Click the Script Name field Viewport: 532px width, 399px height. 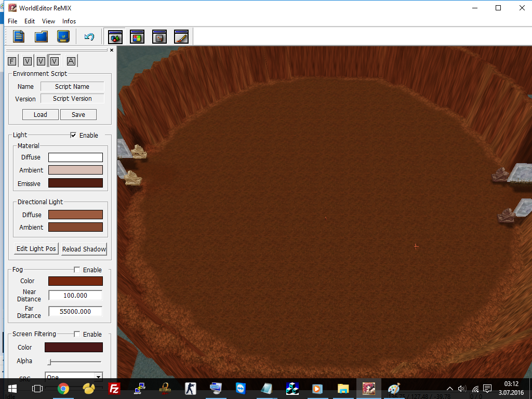[72, 87]
